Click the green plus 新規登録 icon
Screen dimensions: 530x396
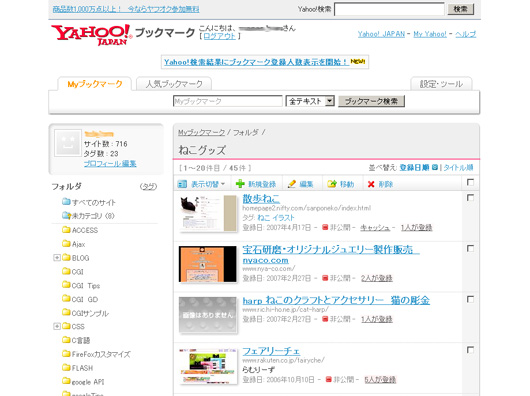240,184
